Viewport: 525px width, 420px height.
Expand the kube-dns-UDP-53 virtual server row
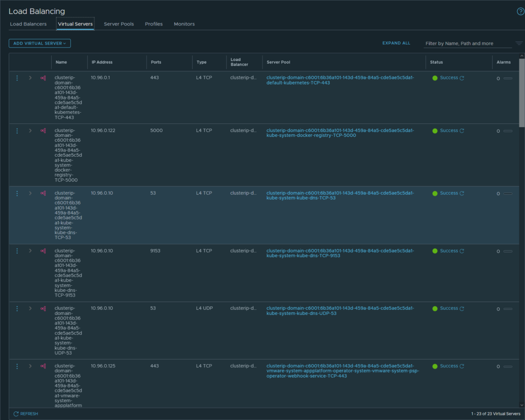30,309
